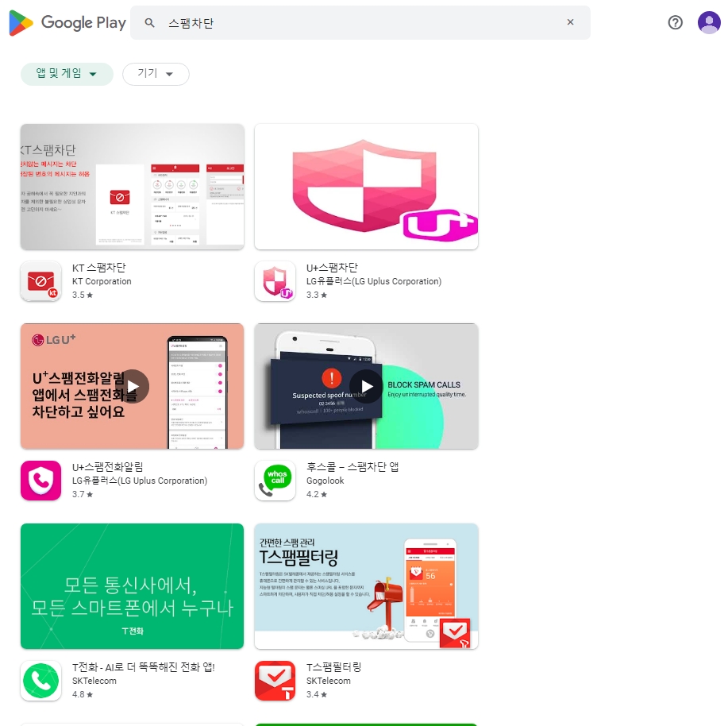Open the KT스팸차단 banner image
Viewport: 728px width, 726px height.
coord(133,187)
